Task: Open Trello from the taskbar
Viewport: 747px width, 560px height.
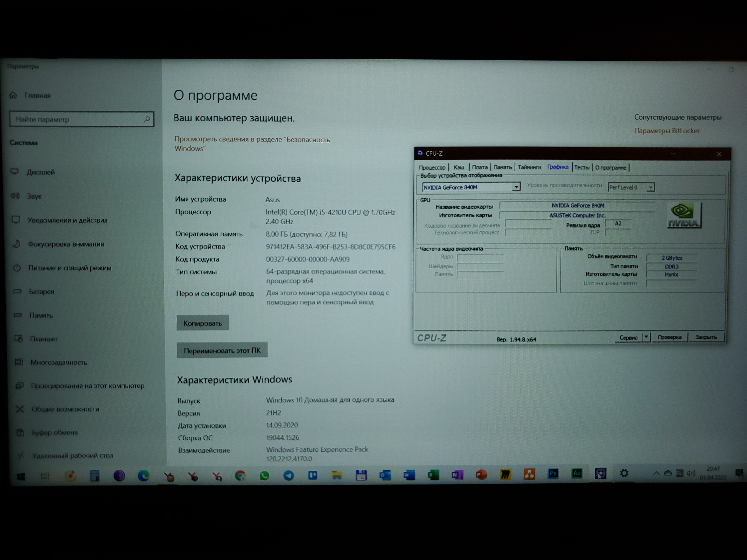Action: point(313,475)
